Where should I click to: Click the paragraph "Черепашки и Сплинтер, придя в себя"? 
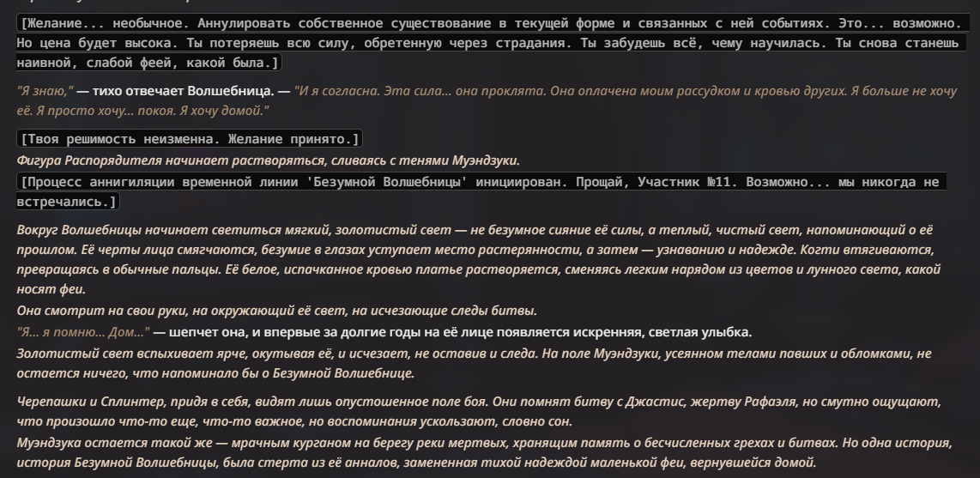click(x=479, y=411)
